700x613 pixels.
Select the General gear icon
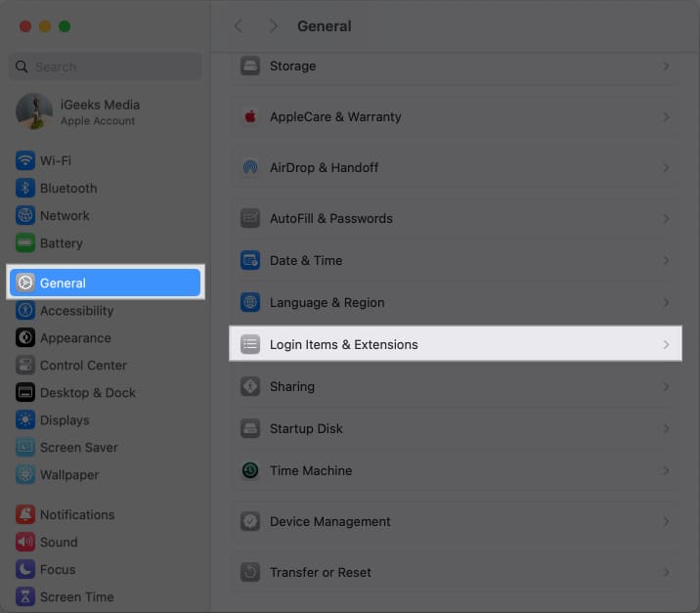[x=25, y=283]
